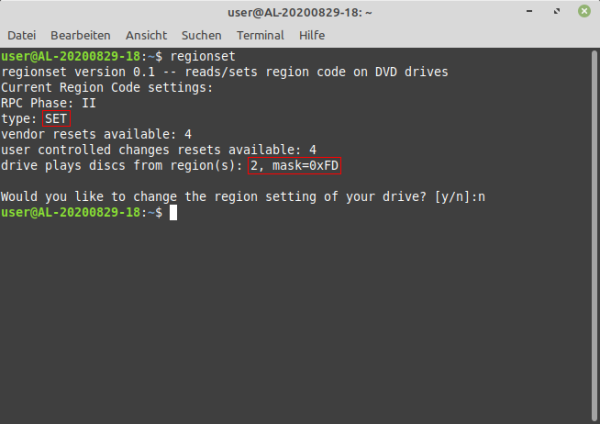Minimize the terminal window
600x424 pixels.
tap(529, 11)
